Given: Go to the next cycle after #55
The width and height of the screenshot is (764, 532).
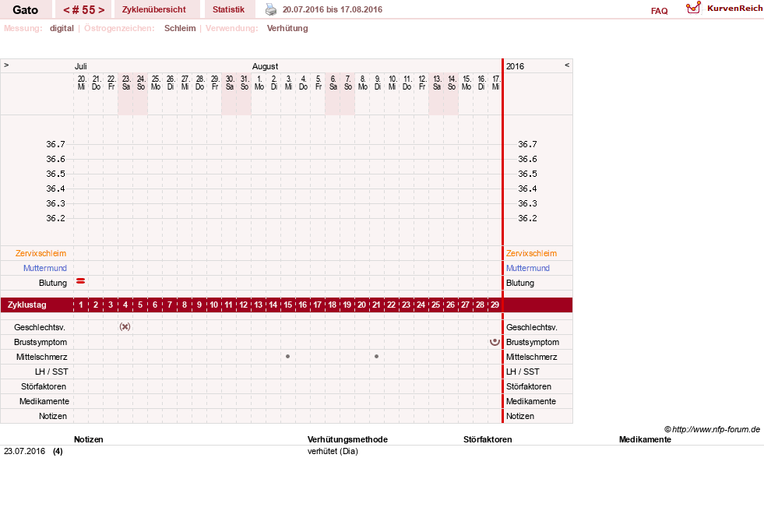Looking at the screenshot, I should tap(101, 10).
